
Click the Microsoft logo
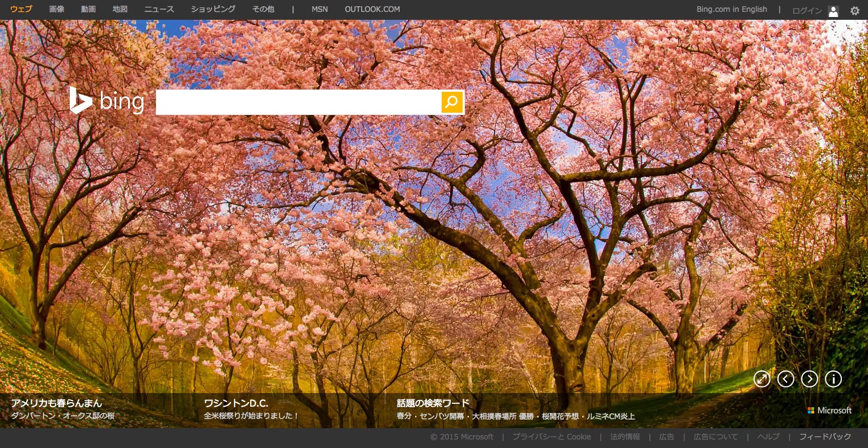pyautogui.click(x=829, y=410)
